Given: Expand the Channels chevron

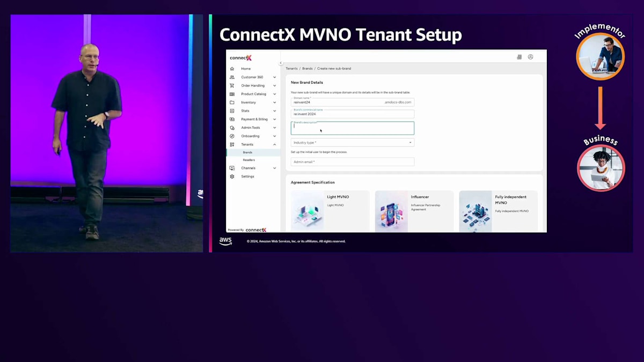Looking at the screenshot, I should pyautogui.click(x=275, y=168).
